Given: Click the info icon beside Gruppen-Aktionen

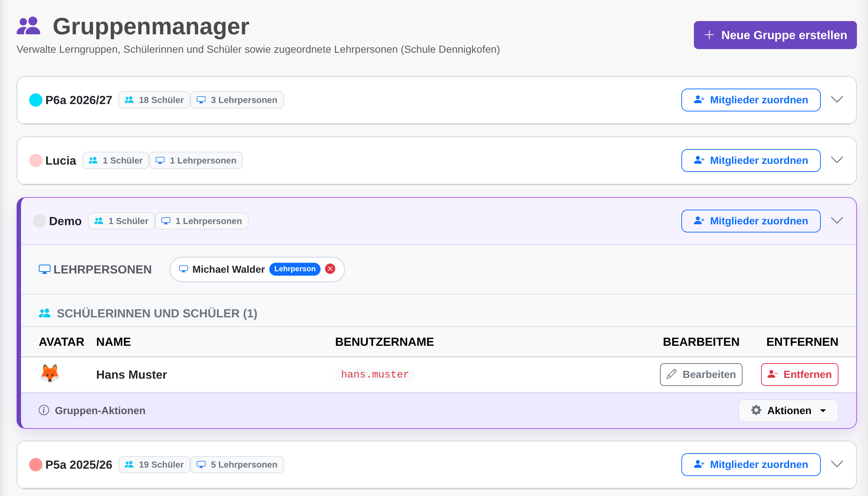Looking at the screenshot, I should [x=44, y=410].
